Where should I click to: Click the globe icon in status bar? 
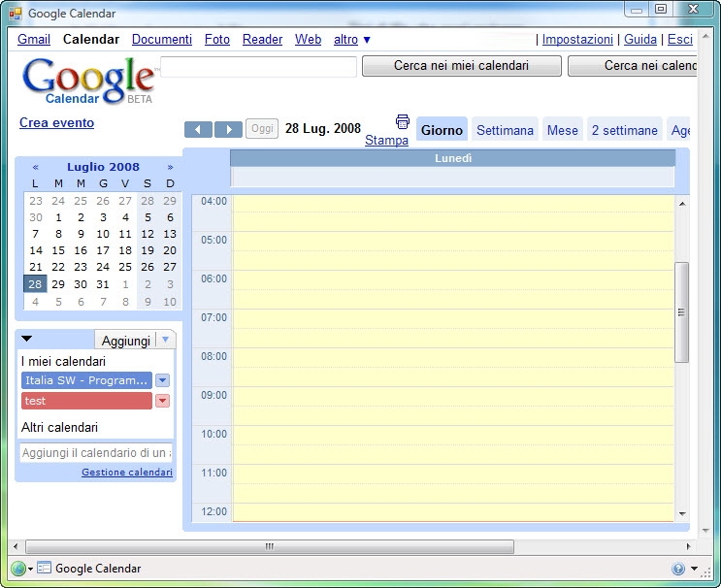(x=17, y=569)
